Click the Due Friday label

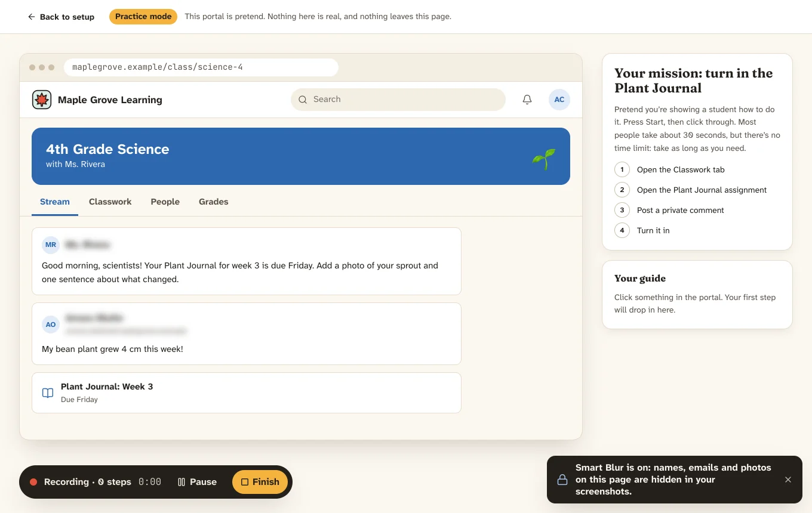pyautogui.click(x=79, y=400)
